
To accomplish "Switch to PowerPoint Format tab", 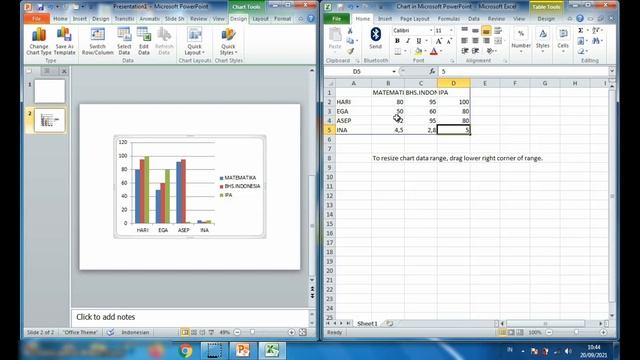I will (x=282, y=19).
